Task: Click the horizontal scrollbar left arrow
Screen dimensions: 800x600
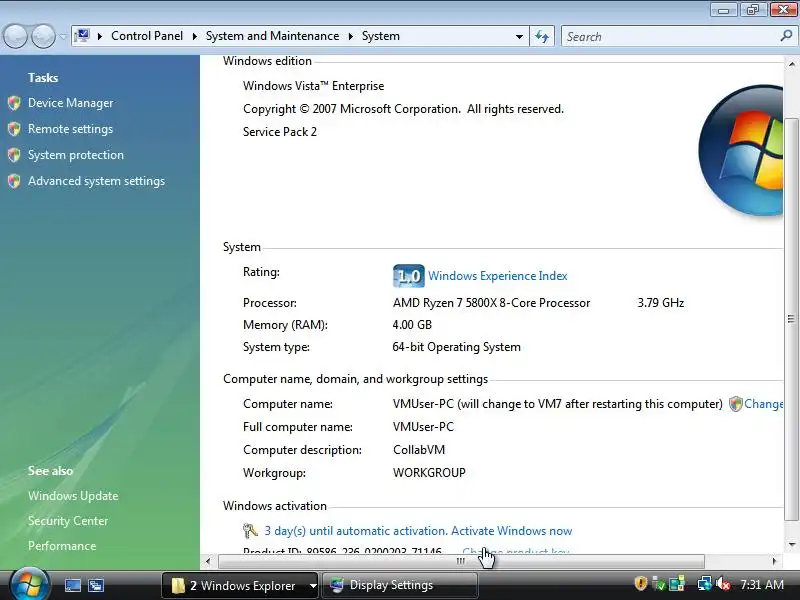Action: coord(208,561)
